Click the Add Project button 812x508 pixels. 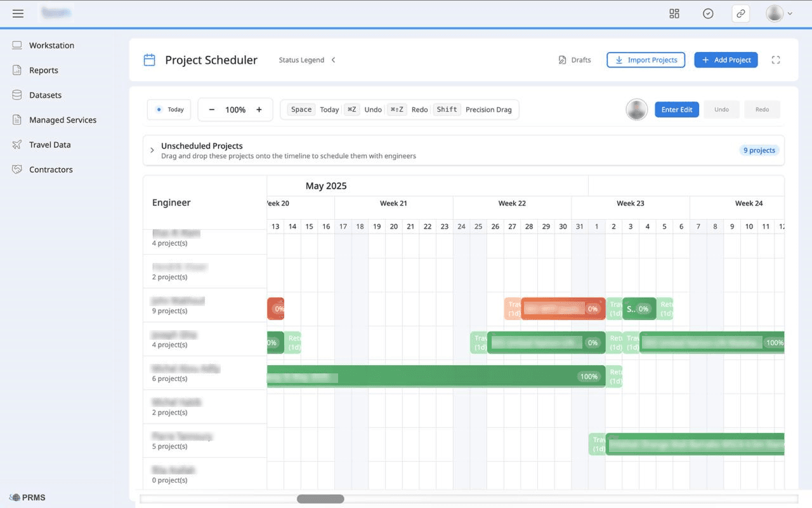[726, 60]
